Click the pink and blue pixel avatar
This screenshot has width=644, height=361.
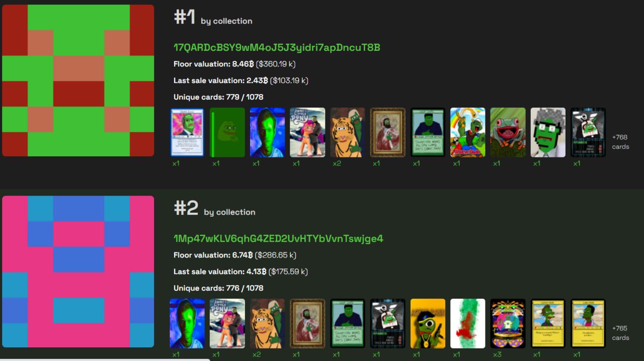(x=78, y=272)
